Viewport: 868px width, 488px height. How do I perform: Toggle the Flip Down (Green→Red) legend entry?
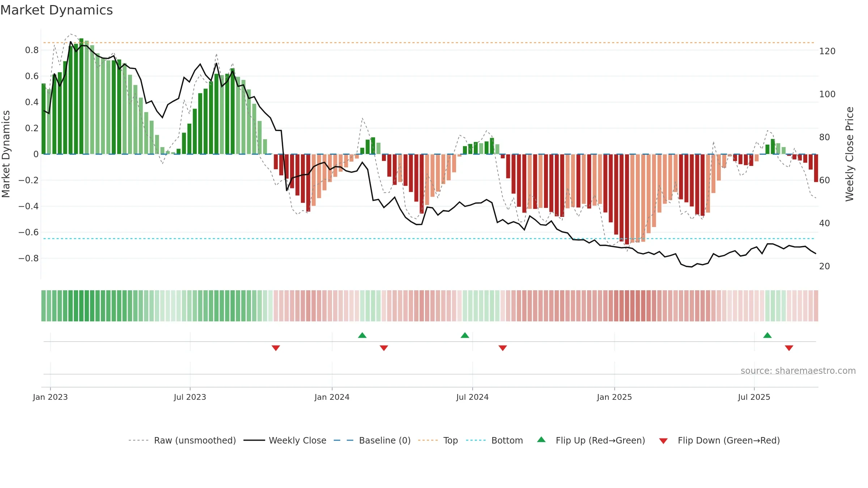click(719, 440)
